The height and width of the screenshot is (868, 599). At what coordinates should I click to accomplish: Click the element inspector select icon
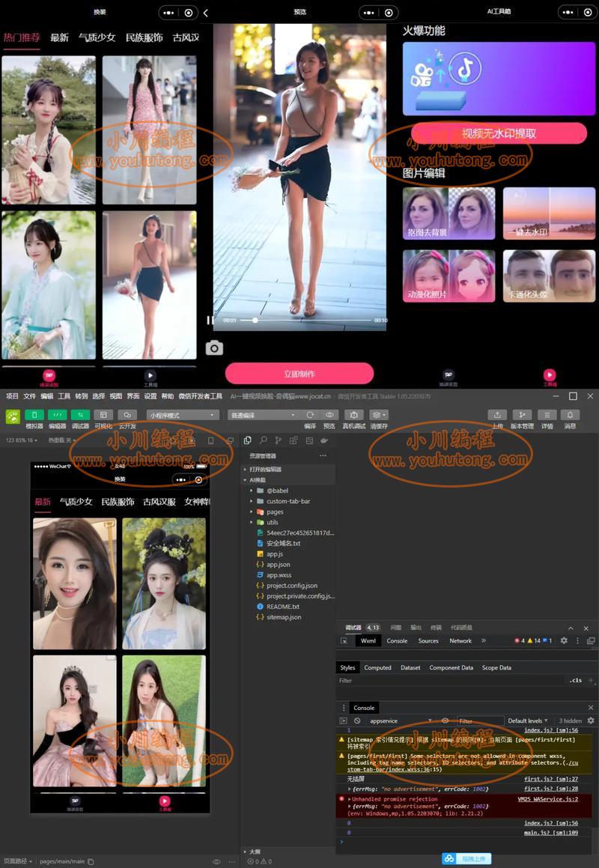coord(344,640)
